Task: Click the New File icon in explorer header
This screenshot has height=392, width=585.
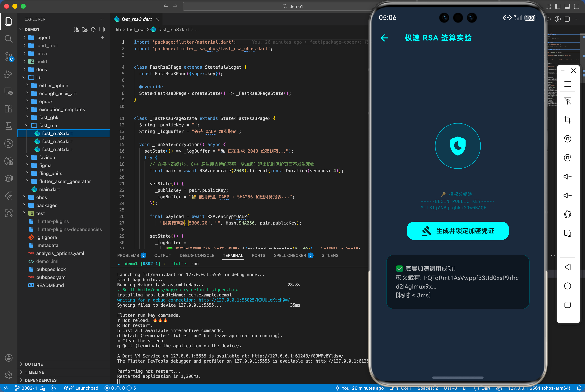Action: click(x=76, y=29)
